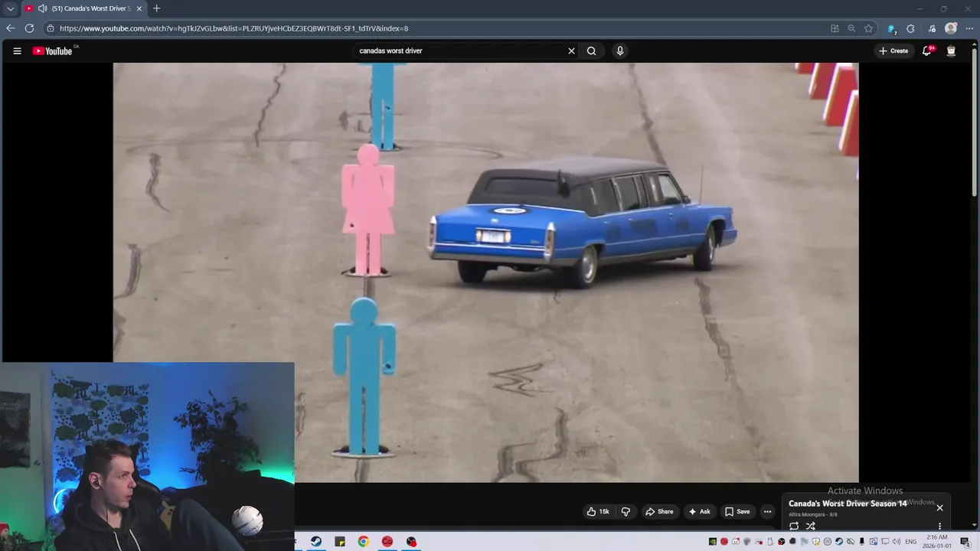Switch the ENG input language
980x551 pixels.
[911, 542]
